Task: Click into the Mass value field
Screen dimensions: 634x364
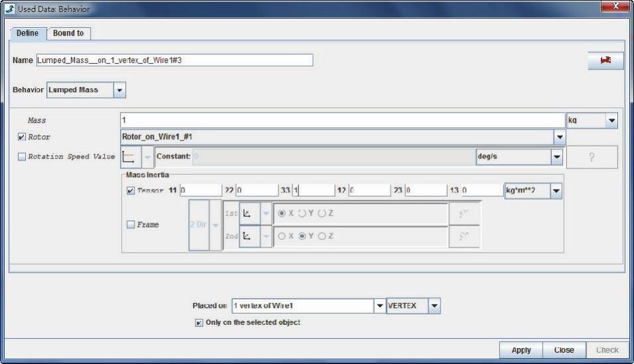Action: [x=342, y=121]
